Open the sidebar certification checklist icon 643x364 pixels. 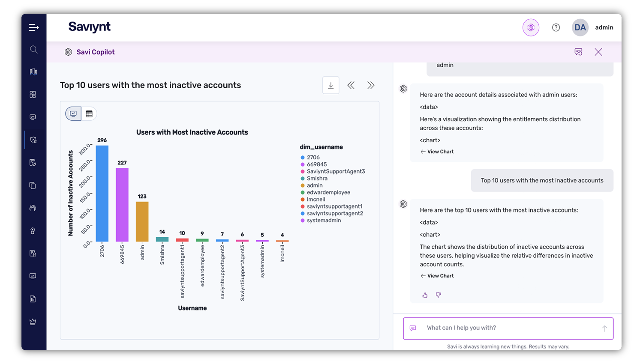point(33,162)
